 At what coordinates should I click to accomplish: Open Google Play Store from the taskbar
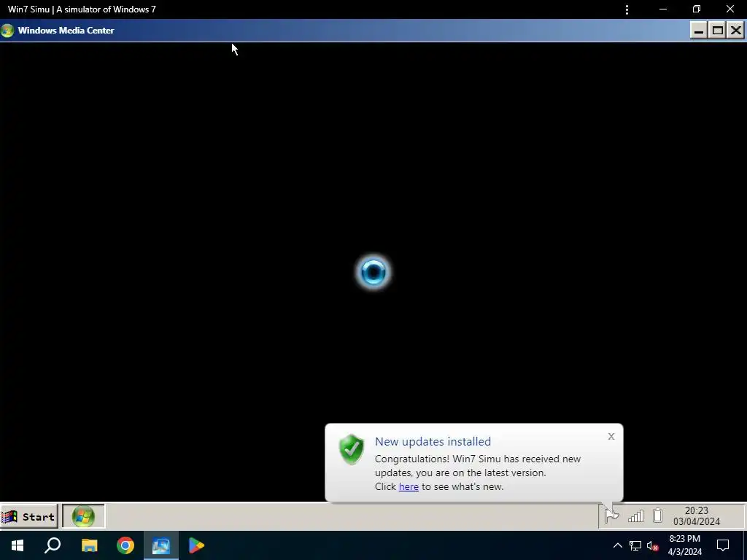click(x=196, y=545)
